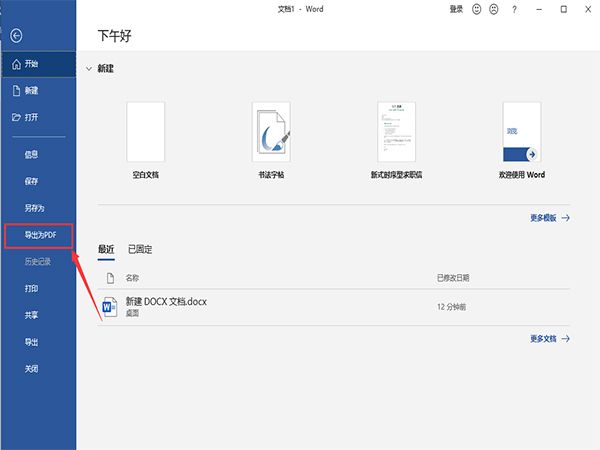Screen dimensions: 600x450
Task: Open the 书法字帖 template
Action: (271, 140)
